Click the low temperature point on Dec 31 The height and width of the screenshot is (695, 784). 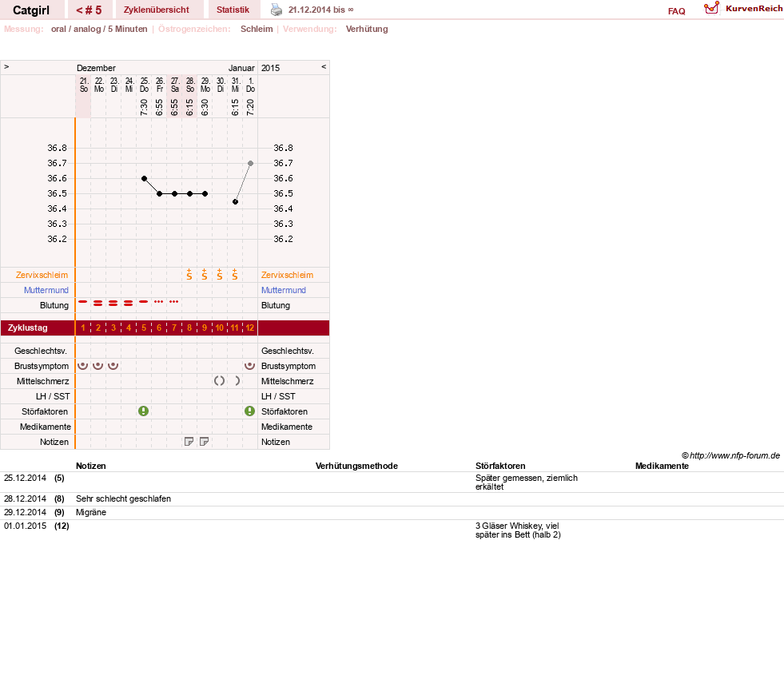coord(235,202)
